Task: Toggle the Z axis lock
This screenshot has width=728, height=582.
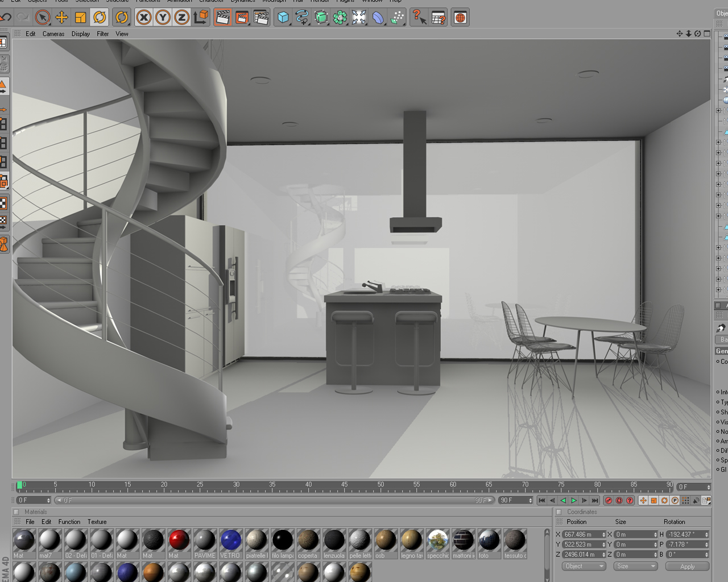Action: click(181, 18)
